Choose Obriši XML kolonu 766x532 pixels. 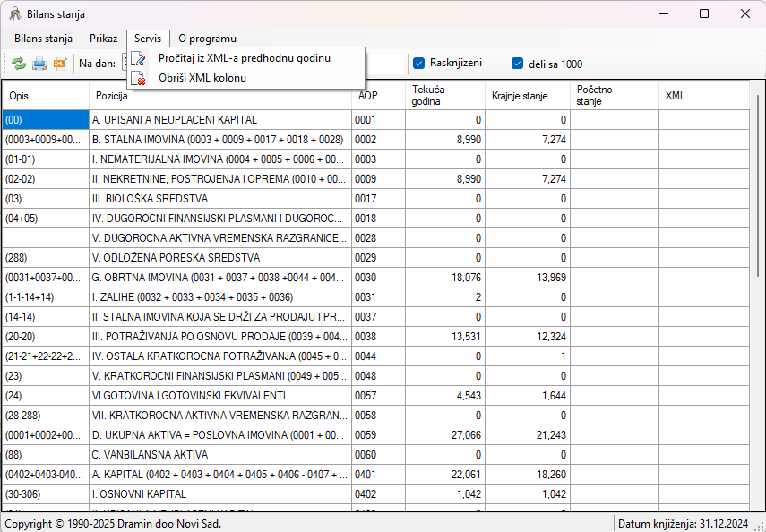245,78
